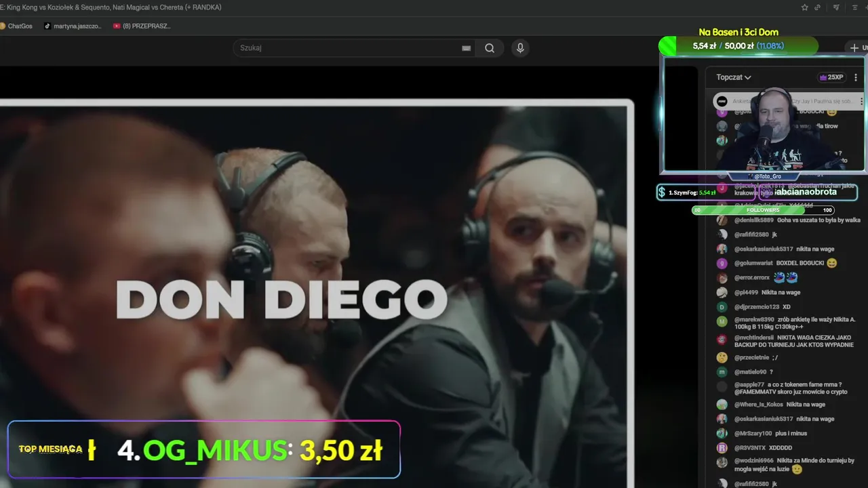
Task: Click username @MrSzary100
Action: [x=753, y=433]
